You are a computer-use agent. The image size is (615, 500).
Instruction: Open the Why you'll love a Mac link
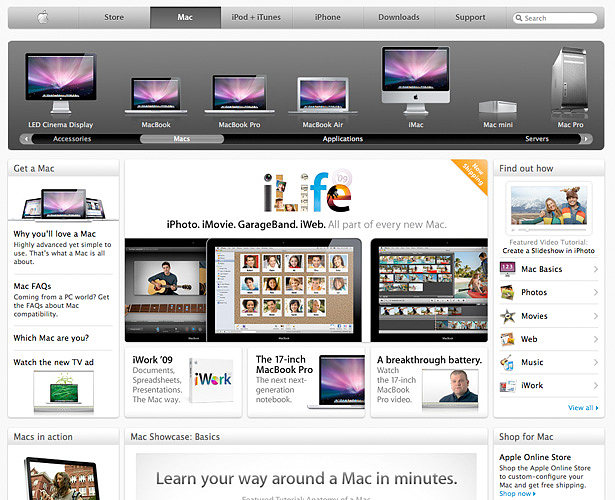click(55, 234)
